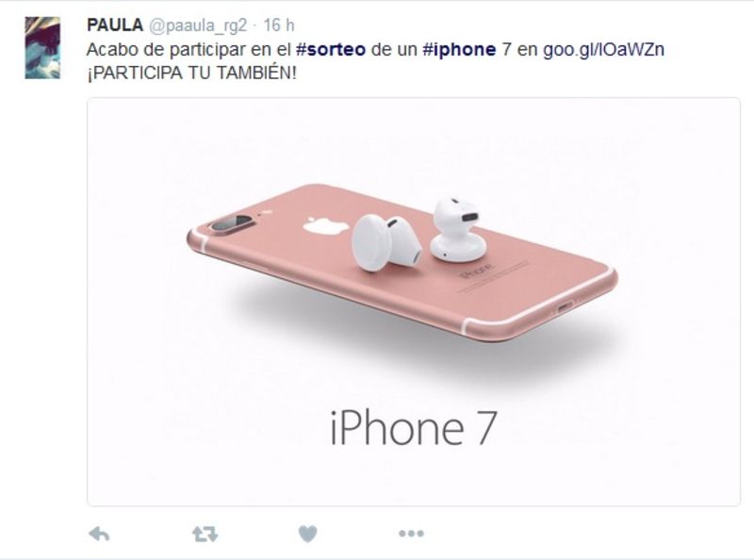Open more options three-dot menu

(412, 533)
